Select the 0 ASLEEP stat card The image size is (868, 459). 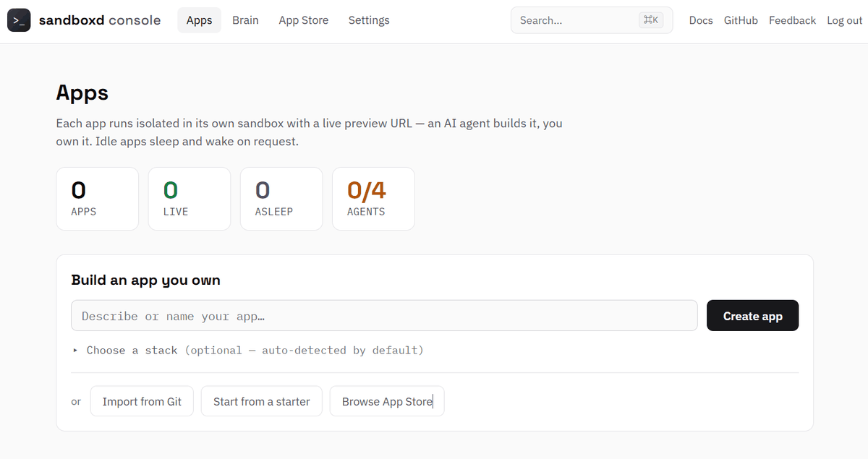pos(281,199)
